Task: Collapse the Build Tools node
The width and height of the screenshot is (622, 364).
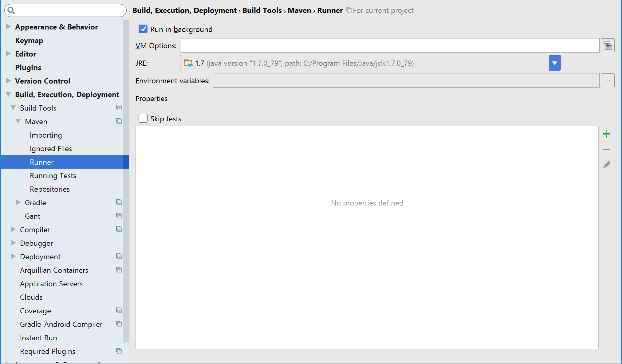Action: click(x=13, y=108)
